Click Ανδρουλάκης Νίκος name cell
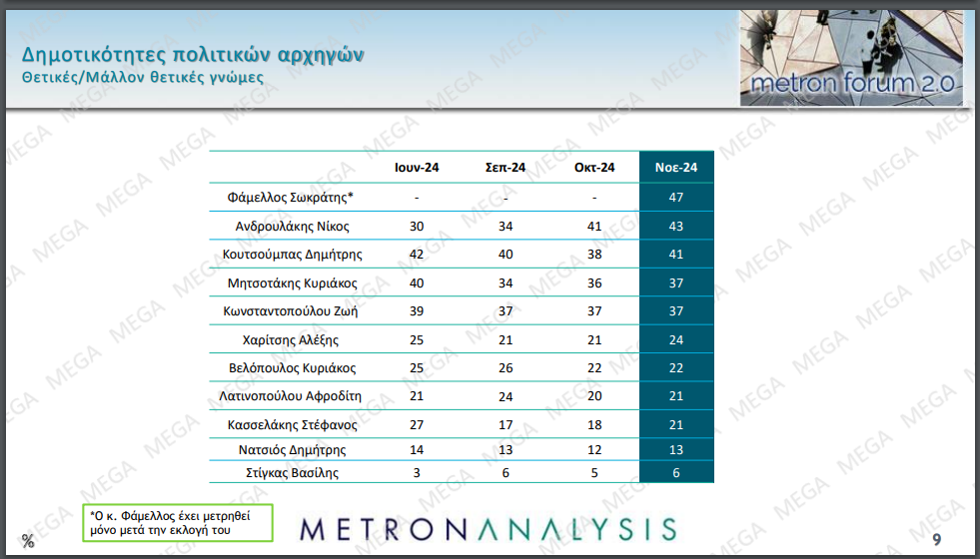 [292, 227]
